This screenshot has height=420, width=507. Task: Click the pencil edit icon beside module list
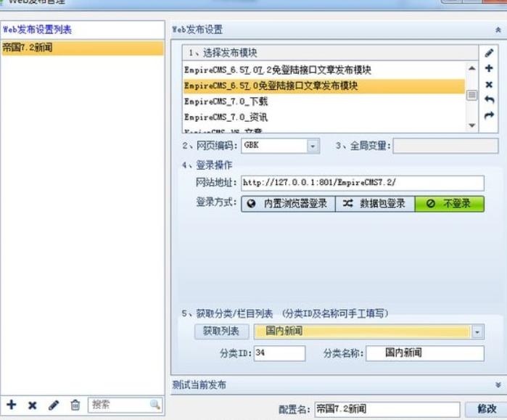coord(489,53)
